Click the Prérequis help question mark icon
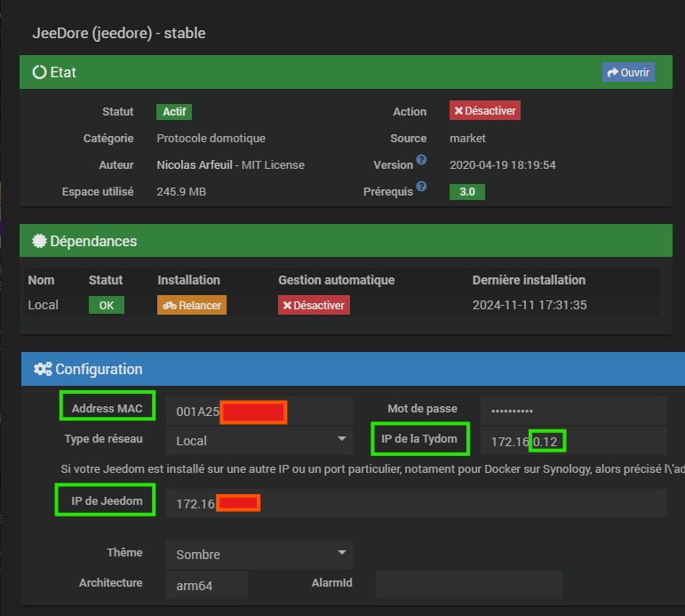Screen dimensions: 685x616 421,187
